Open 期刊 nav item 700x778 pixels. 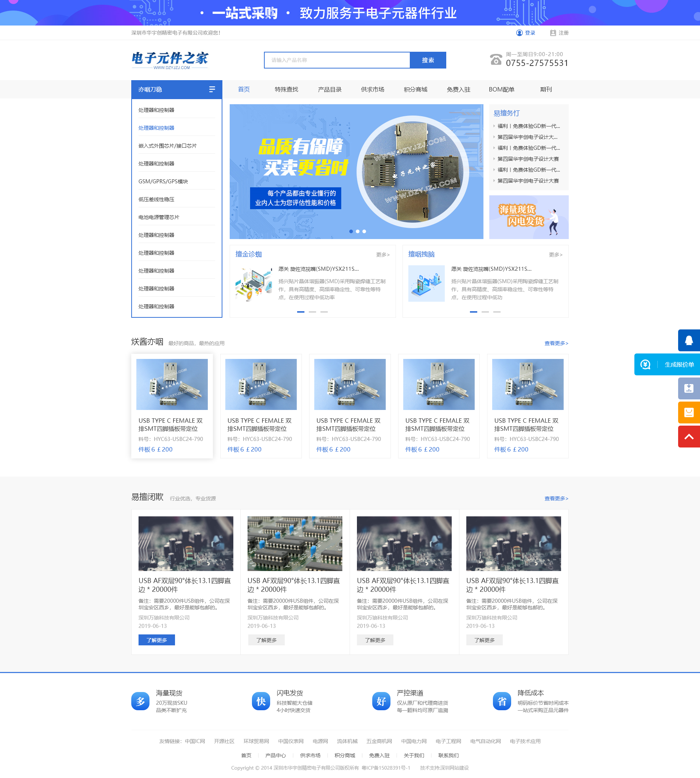(546, 89)
